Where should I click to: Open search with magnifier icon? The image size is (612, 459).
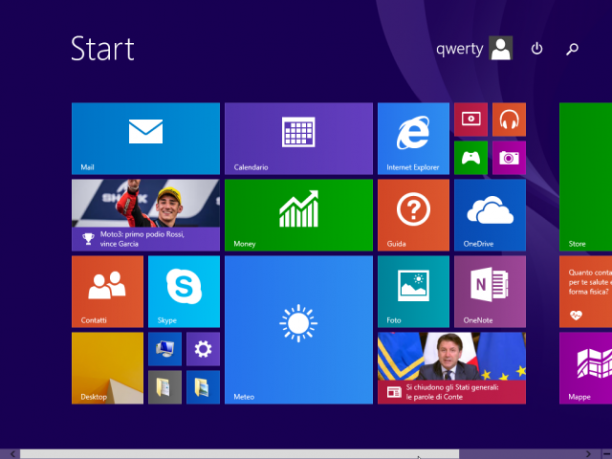coord(572,49)
